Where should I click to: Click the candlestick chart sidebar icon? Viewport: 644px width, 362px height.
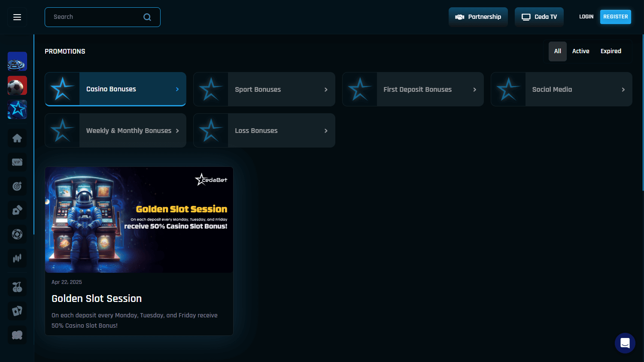click(17, 258)
